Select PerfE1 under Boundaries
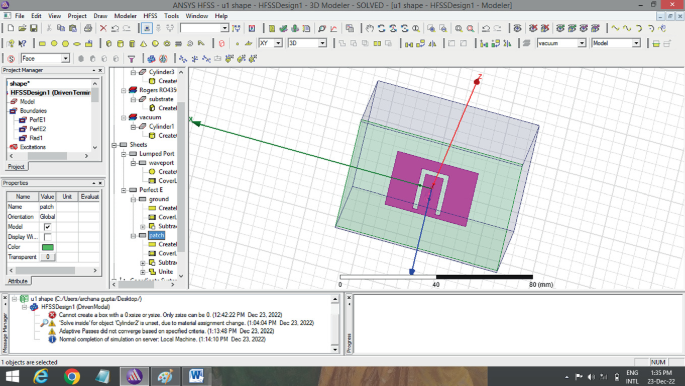Screen dimensions: 685x386 (x=37, y=120)
